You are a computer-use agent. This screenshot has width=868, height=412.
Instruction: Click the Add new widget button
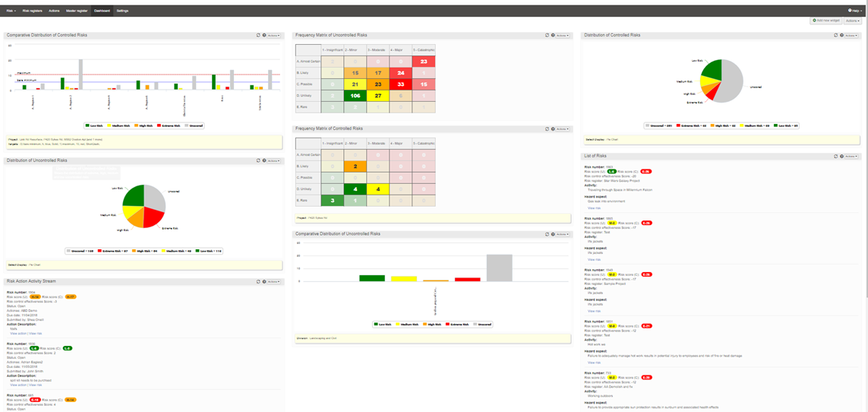(x=825, y=21)
